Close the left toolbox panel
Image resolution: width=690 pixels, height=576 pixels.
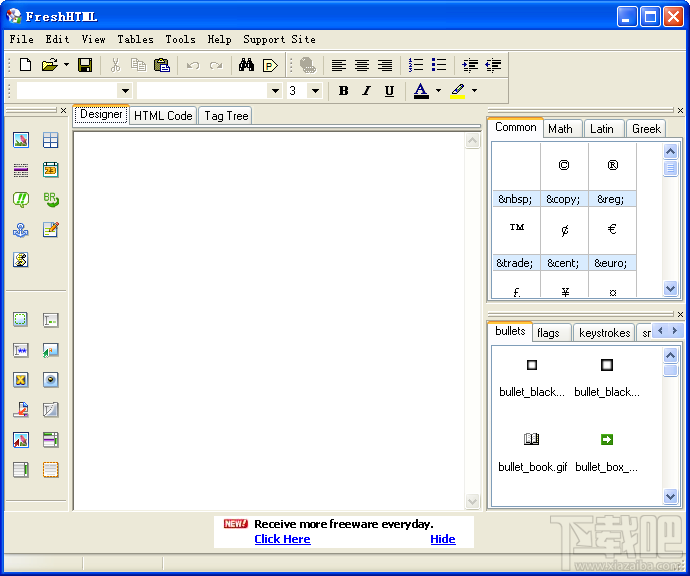pos(63,110)
